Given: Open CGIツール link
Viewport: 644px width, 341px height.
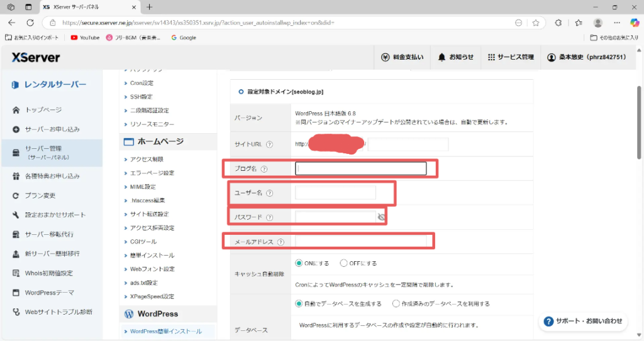Looking at the screenshot, I should (x=143, y=242).
